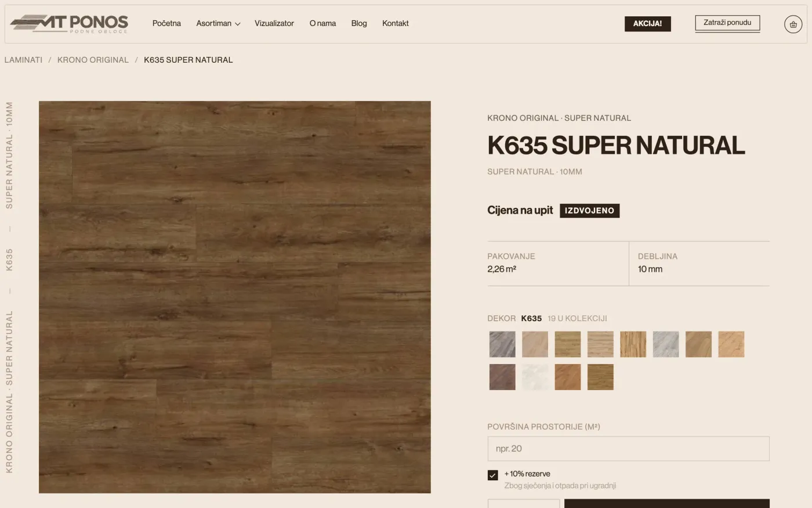The width and height of the screenshot is (812, 508).
Task: Select the second top-row swatch, pale beige
Action: pos(535,344)
